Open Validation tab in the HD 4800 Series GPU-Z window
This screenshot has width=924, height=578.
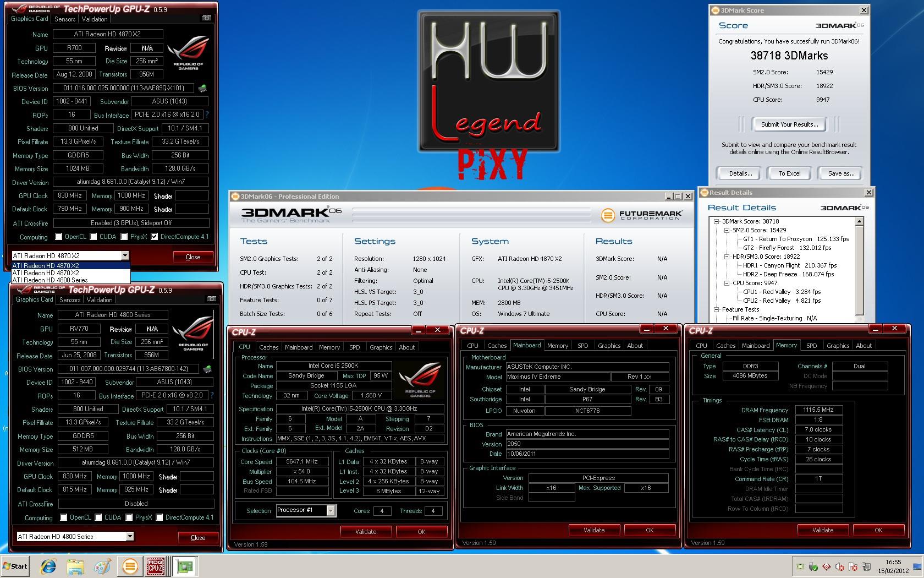[x=100, y=300]
